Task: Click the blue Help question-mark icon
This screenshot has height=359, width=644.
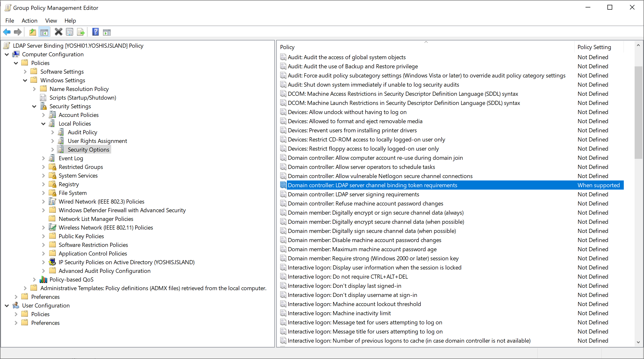Action: pyautogui.click(x=96, y=32)
